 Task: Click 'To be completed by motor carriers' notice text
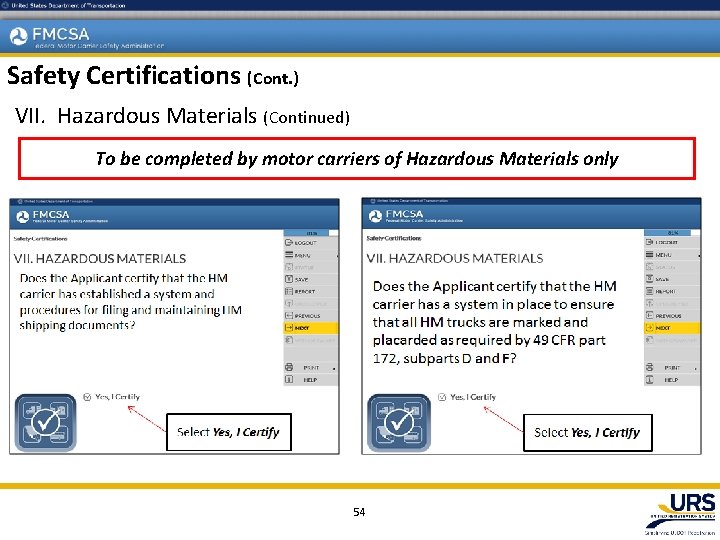tap(357, 158)
